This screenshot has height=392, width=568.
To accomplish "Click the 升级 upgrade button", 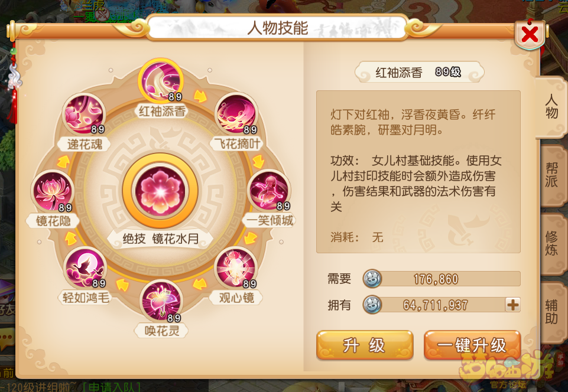I will [365, 345].
